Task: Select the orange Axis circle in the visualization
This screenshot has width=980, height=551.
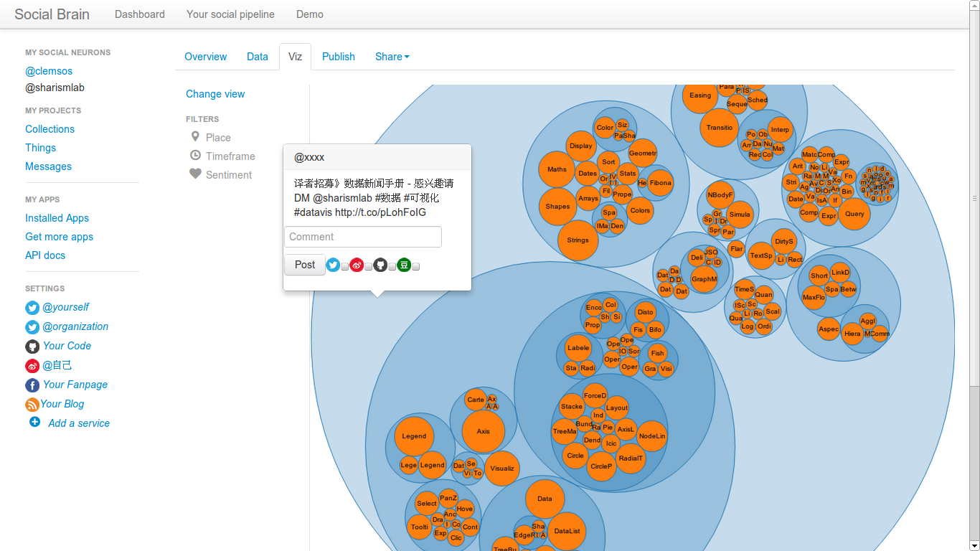Action: point(483,431)
